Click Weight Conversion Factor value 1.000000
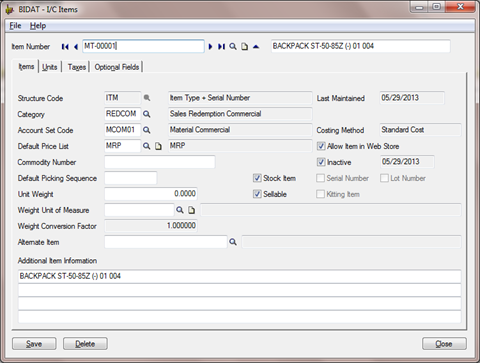Image resolution: width=480 pixels, height=363 pixels. pyautogui.click(x=151, y=226)
